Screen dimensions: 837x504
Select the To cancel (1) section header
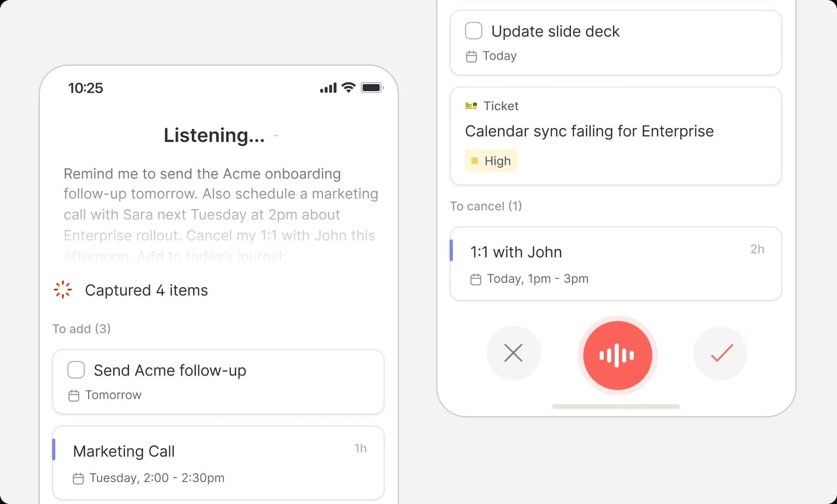[486, 206]
